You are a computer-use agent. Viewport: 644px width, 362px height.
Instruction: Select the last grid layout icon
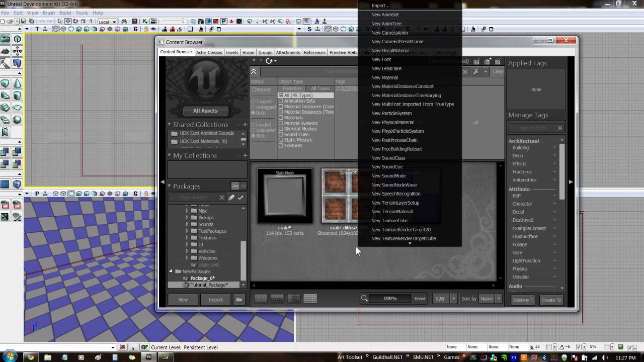310,299
